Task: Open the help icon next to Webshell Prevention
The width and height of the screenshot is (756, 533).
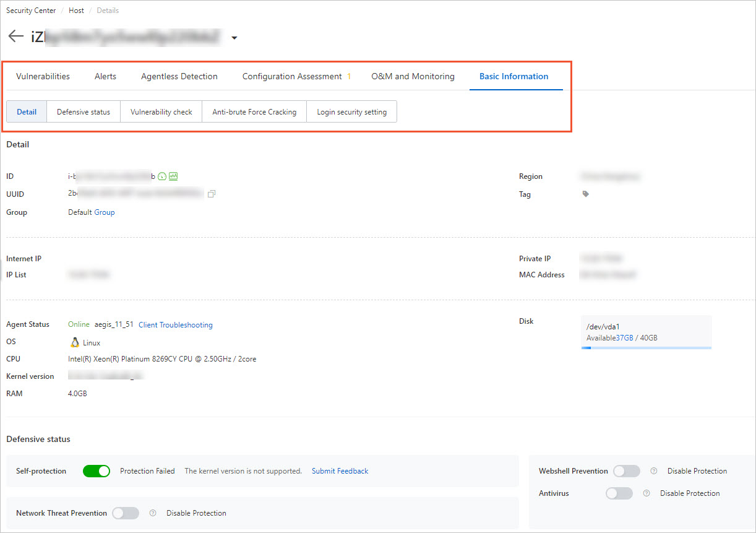Action: pos(653,471)
